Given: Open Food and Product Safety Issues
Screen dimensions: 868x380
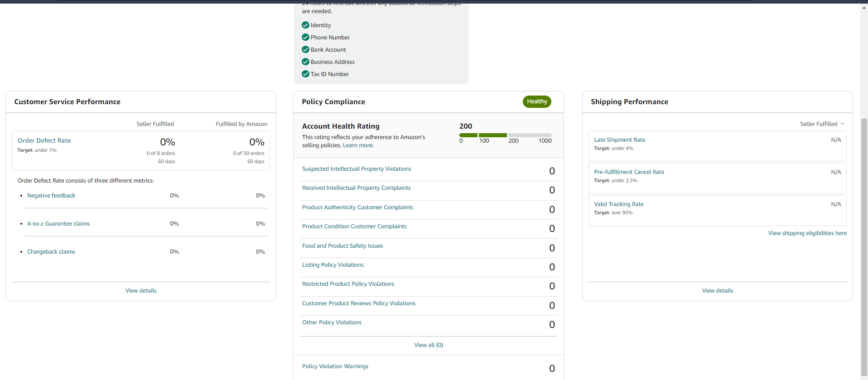Looking at the screenshot, I should click(342, 245).
